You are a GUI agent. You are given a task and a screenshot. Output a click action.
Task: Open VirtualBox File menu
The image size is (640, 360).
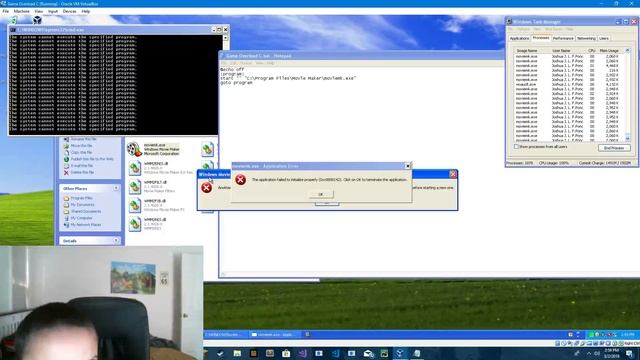pos(6,11)
